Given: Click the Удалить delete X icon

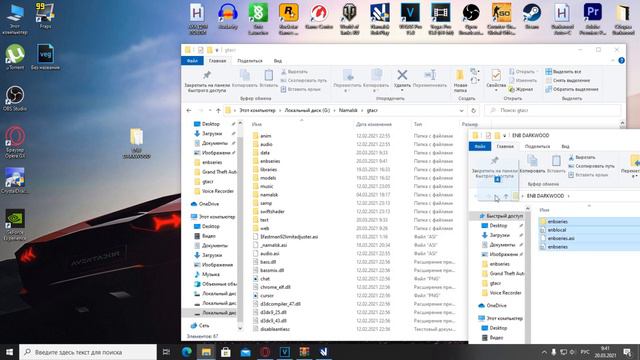Looking at the screenshot, I should (402, 75).
